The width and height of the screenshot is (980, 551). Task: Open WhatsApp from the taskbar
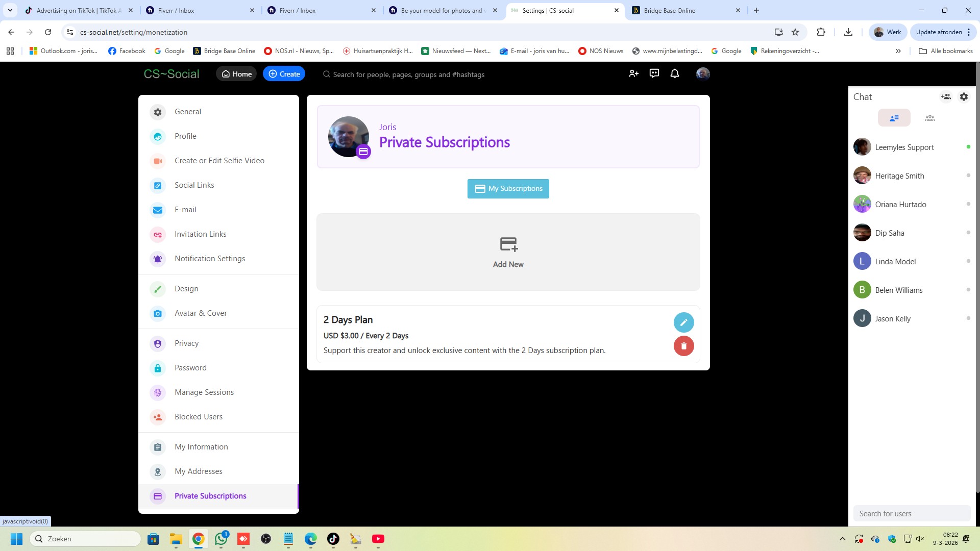tap(221, 539)
